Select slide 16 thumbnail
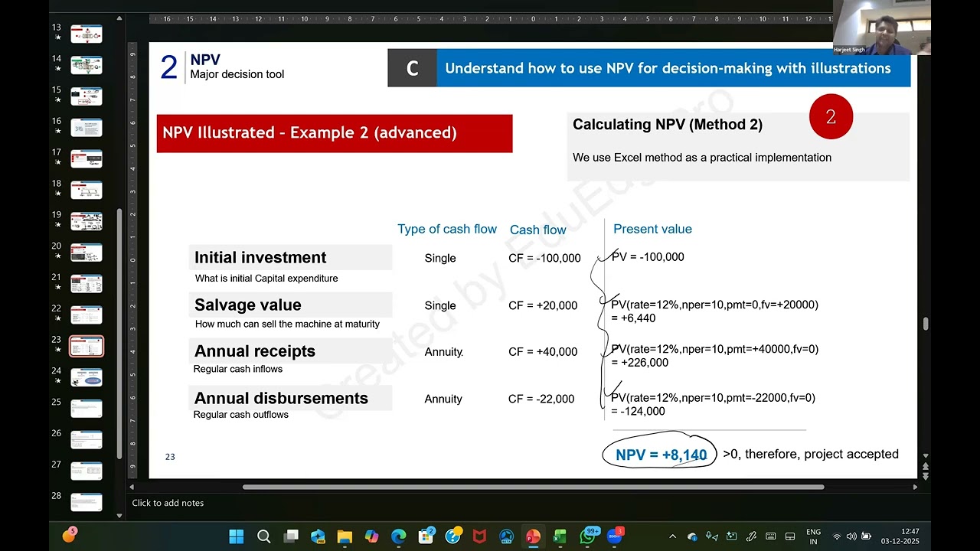Viewport: 980px width, 551px height. pyautogui.click(x=87, y=128)
